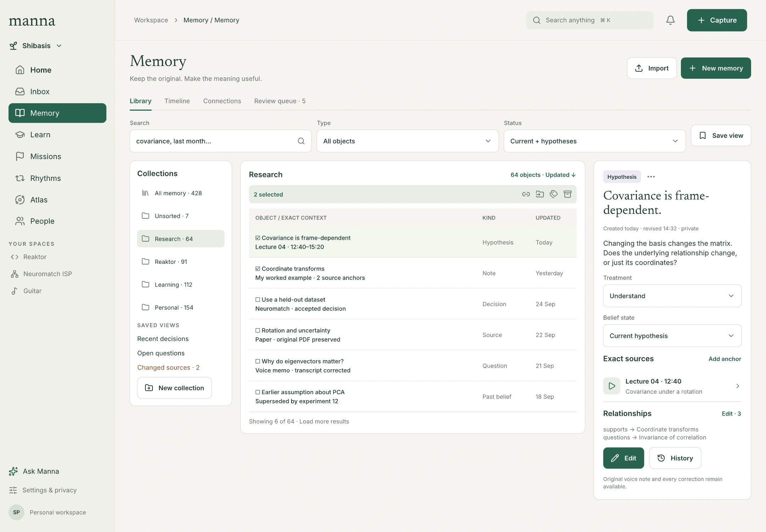
Task: Expand the Shibasis workspace switcher
Action: tap(36, 46)
